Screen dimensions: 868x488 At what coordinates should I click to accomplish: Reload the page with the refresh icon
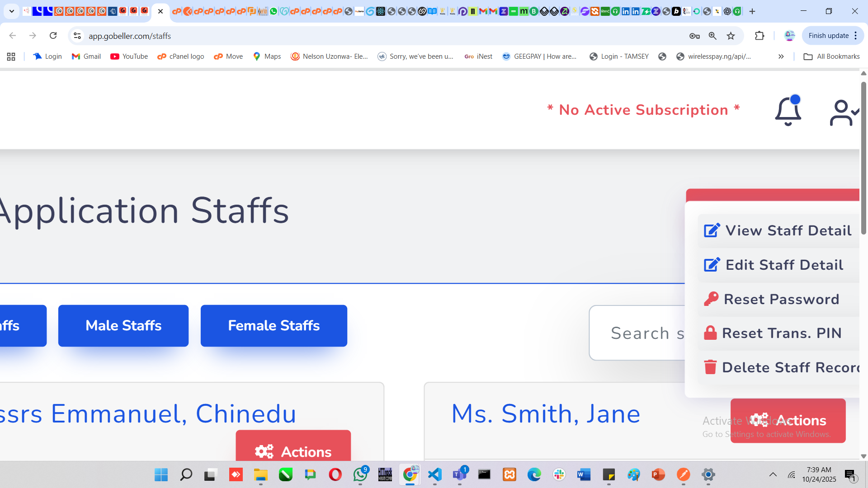point(53,36)
